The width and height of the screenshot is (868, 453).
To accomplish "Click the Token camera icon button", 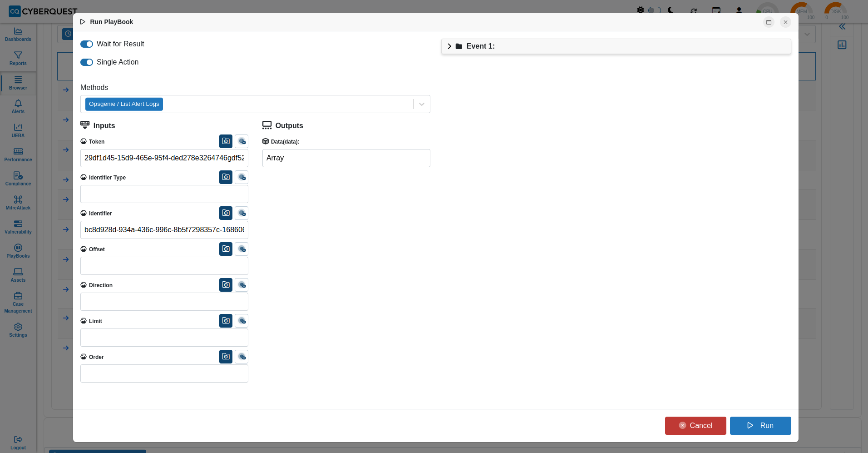I will 226,141.
